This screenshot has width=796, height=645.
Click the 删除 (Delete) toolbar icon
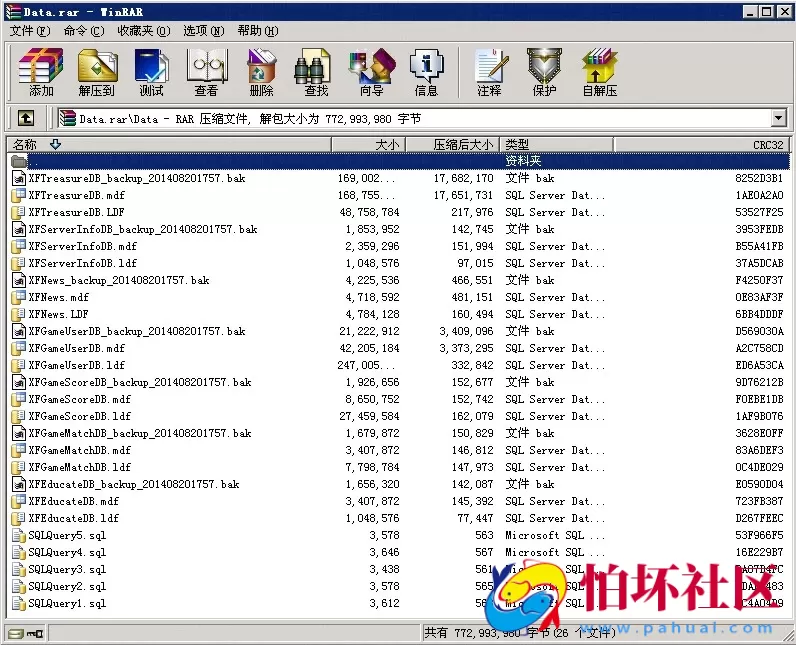pyautogui.click(x=261, y=73)
